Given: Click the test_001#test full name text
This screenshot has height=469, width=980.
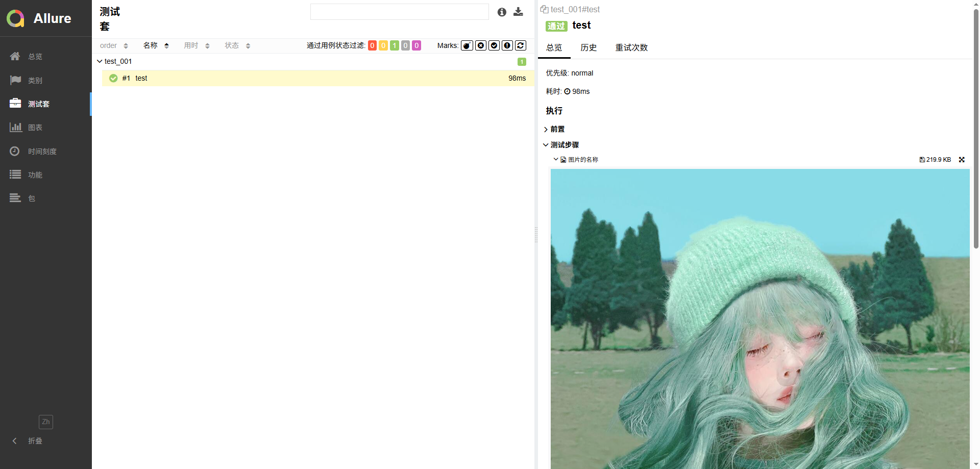Looking at the screenshot, I should pyautogui.click(x=575, y=9).
